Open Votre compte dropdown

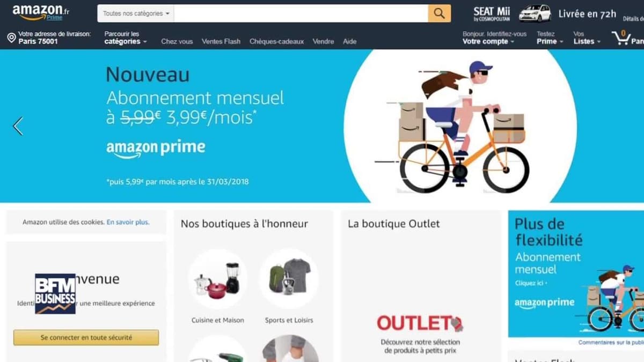click(x=494, y=38)
